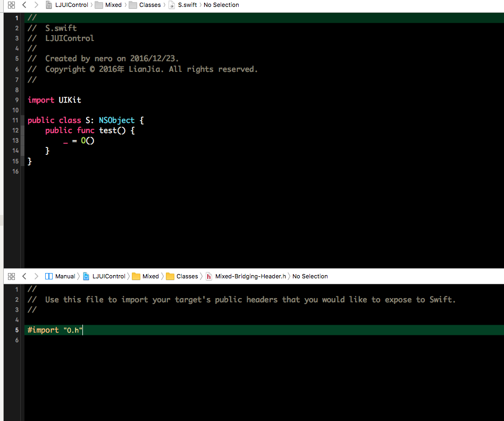The height and width of the screenshot is (421, 504).
Task: Click the back navigation arrow in the top editor
Action: (23, 5)
